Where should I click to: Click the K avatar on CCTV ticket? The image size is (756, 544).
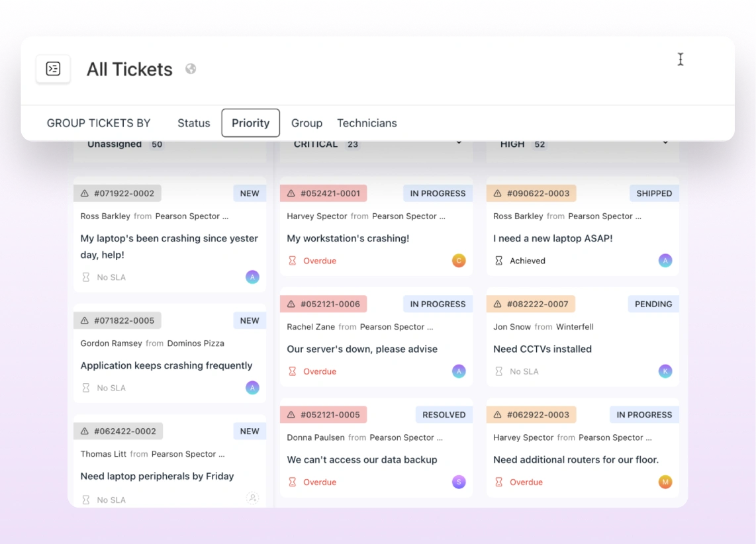[665, 371]
